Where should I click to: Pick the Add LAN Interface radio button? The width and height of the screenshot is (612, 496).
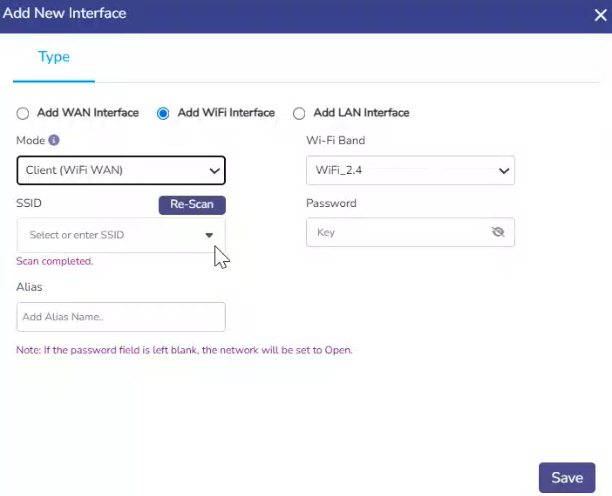[x=299, y=114]
